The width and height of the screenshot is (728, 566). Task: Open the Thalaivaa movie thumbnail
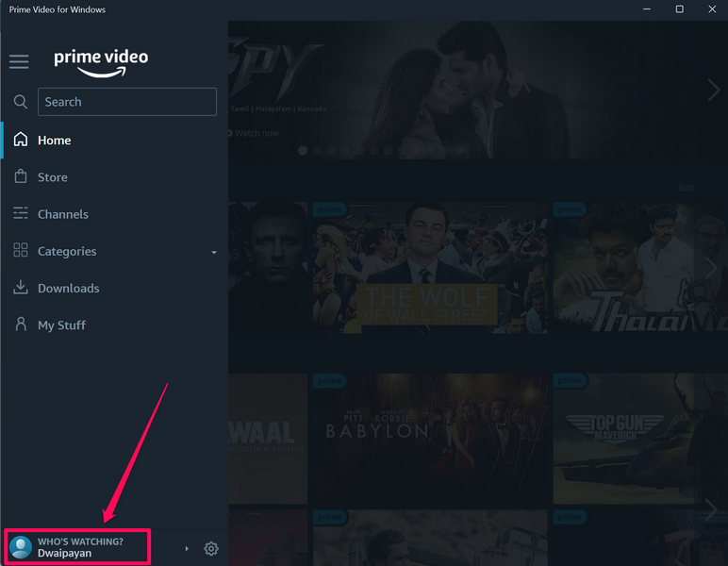(x=640, y=268)
